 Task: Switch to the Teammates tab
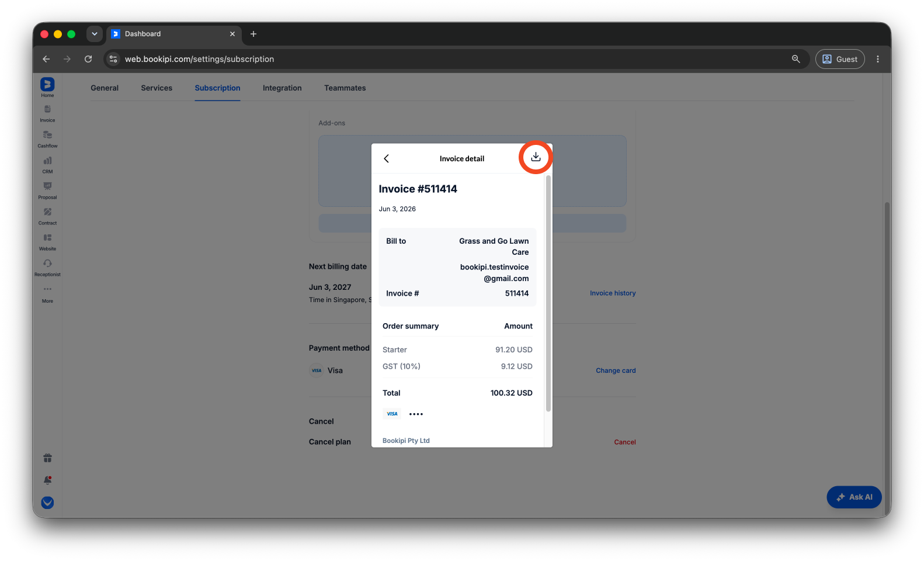[345, 88]
